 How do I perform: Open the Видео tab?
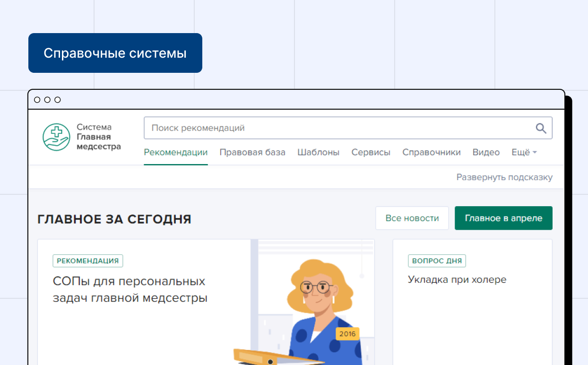(x=486, y=152)
